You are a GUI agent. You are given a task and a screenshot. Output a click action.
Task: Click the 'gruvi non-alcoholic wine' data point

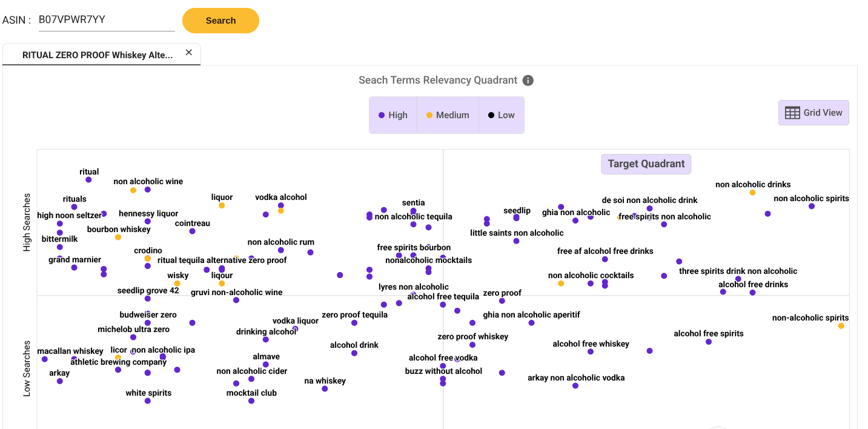(236, 301)
